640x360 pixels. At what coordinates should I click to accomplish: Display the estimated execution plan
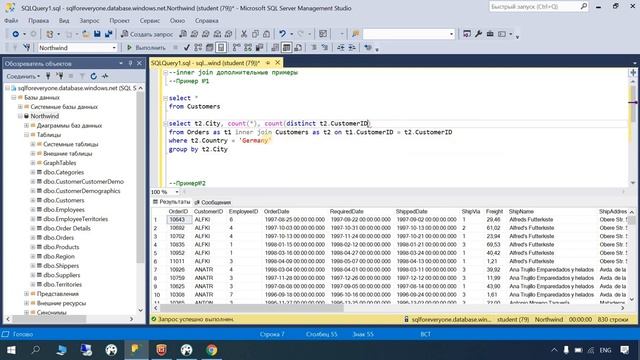pyautogui.click(x=198, y=48)
